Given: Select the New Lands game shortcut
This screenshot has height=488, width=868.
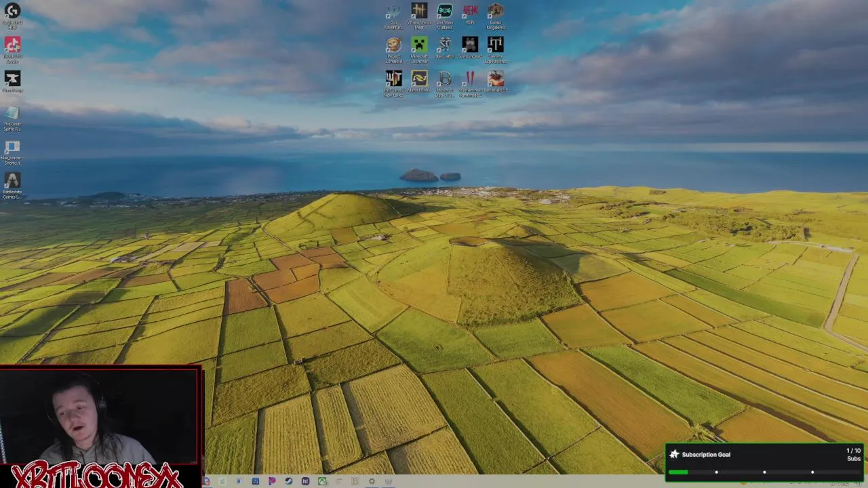Looking at the screenshot, I should (393, 83).
